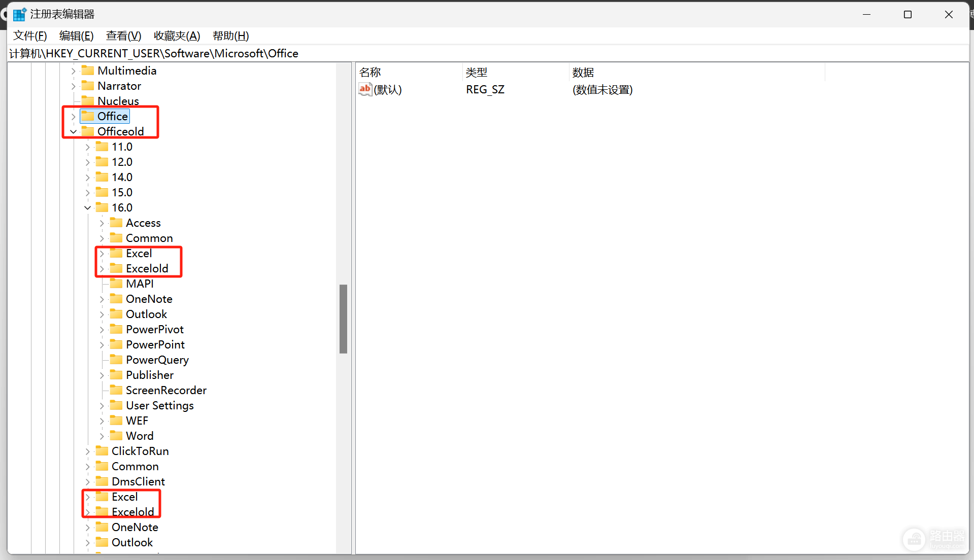
Task: Click the WEF folder icon
Action: click(116, 420)
